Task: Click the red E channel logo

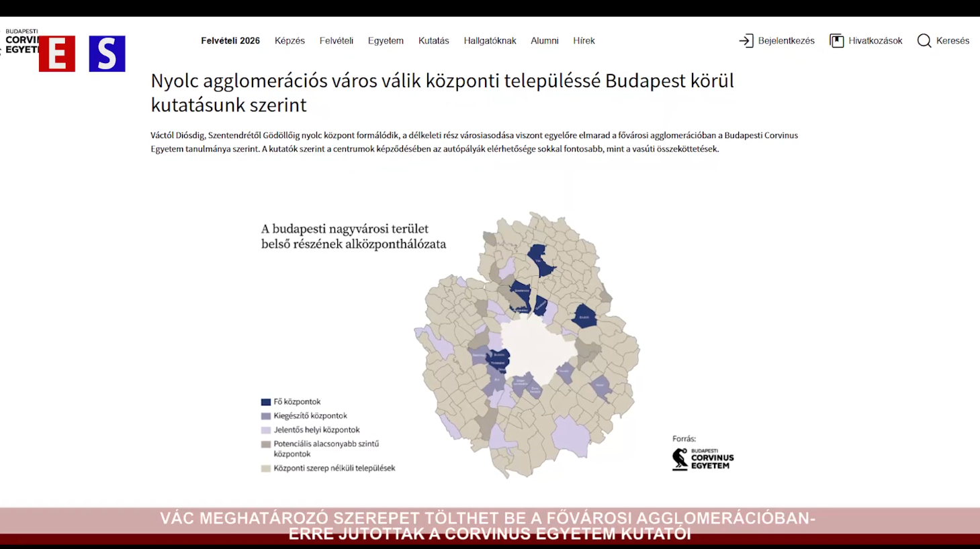Action: (58, 54)
